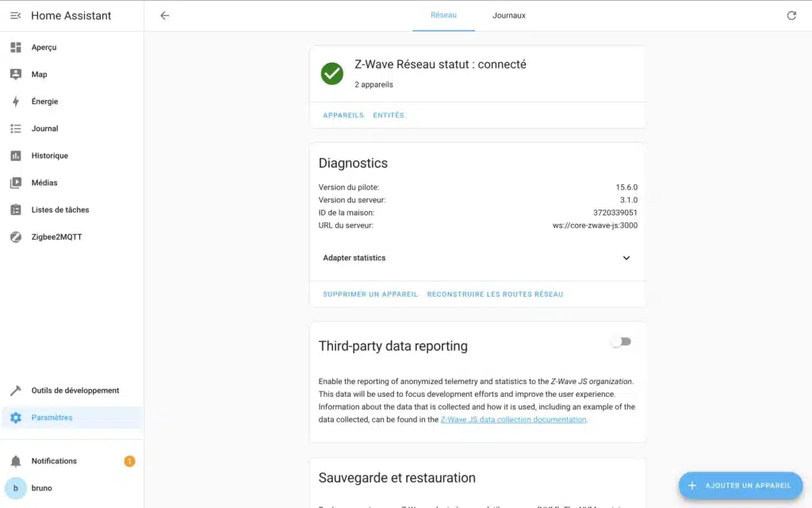Image resolution: width=812 pixels, height=508 pixels.
Task: Open Z-Wave JS data collection documentation link
Action: point(513,419)
